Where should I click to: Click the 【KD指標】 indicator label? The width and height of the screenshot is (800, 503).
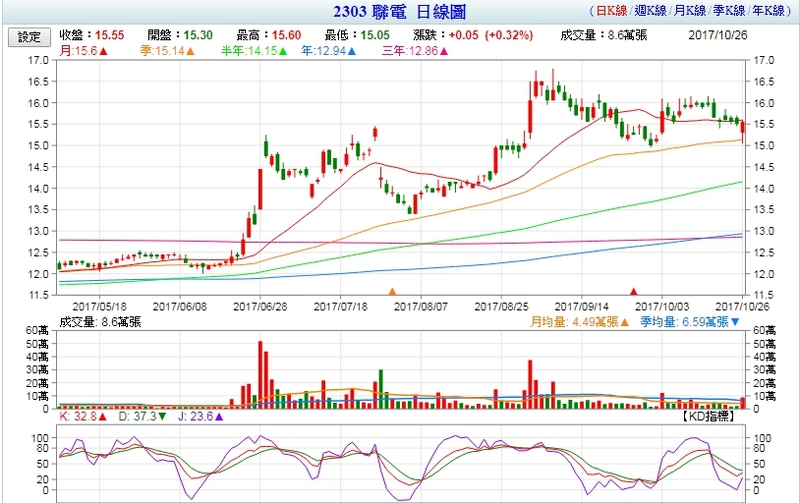(x=708, y=417)
